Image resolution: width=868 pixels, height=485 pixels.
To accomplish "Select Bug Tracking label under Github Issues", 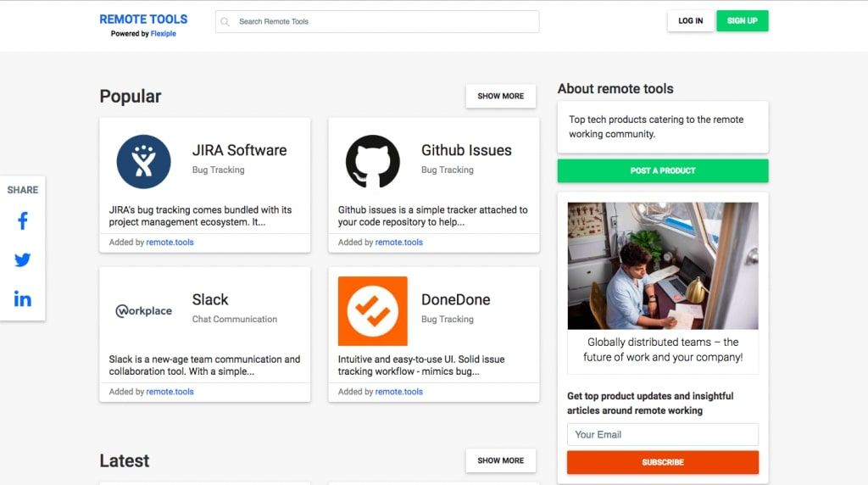I will tap(448, 170).
